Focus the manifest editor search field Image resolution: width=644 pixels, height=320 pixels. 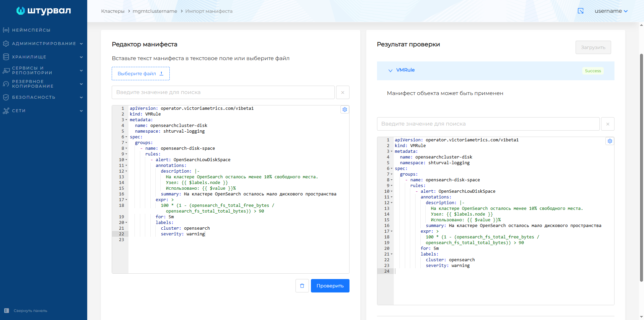(x=223, y=92)
